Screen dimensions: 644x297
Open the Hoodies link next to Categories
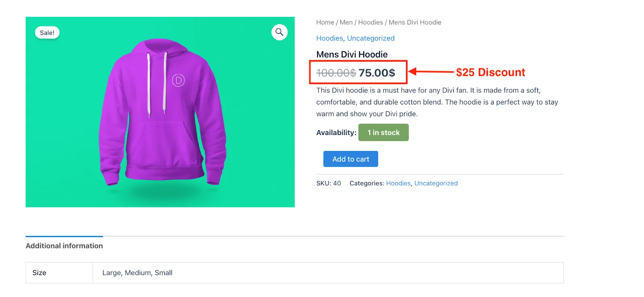pos(398,183)
